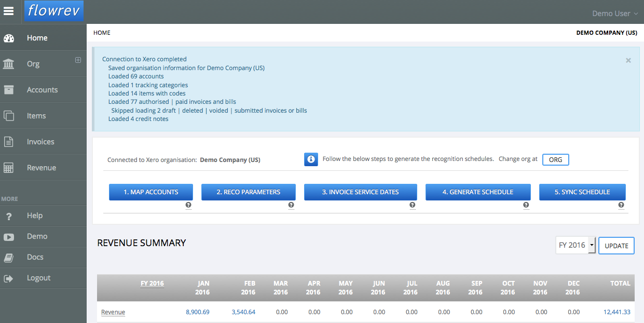This screenshot has height=323, width=644.
Task: Click the ORG button
Action: click(x=555, y=159)
